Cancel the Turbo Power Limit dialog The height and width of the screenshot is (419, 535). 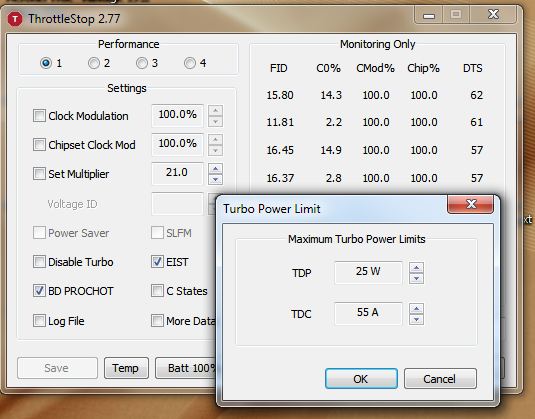[x=440, y=378]
